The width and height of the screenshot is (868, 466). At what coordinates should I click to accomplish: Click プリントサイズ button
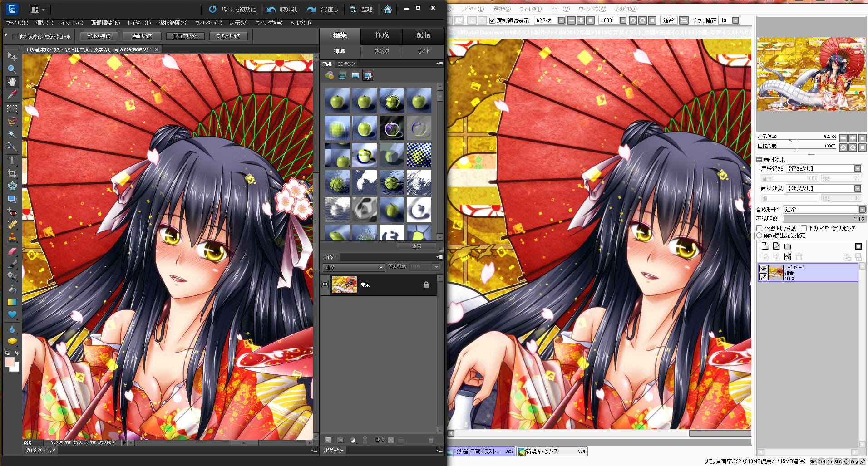pyautogui.click(x=228, y=36)
